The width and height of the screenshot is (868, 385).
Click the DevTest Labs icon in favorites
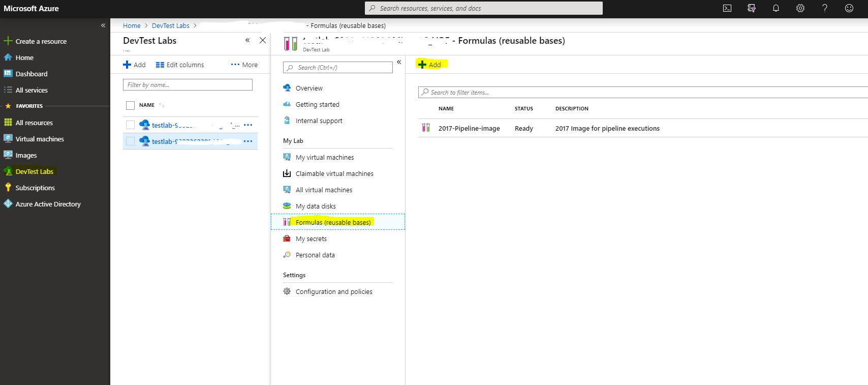[8, 171]
